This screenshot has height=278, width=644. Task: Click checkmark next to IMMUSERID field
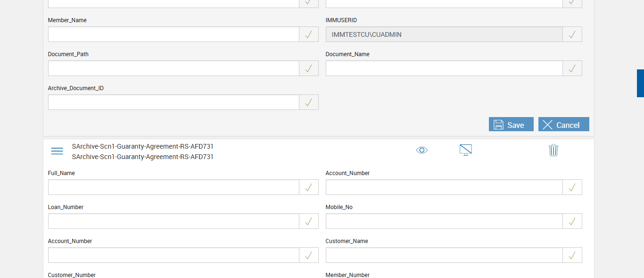click(x=572, y=34)
